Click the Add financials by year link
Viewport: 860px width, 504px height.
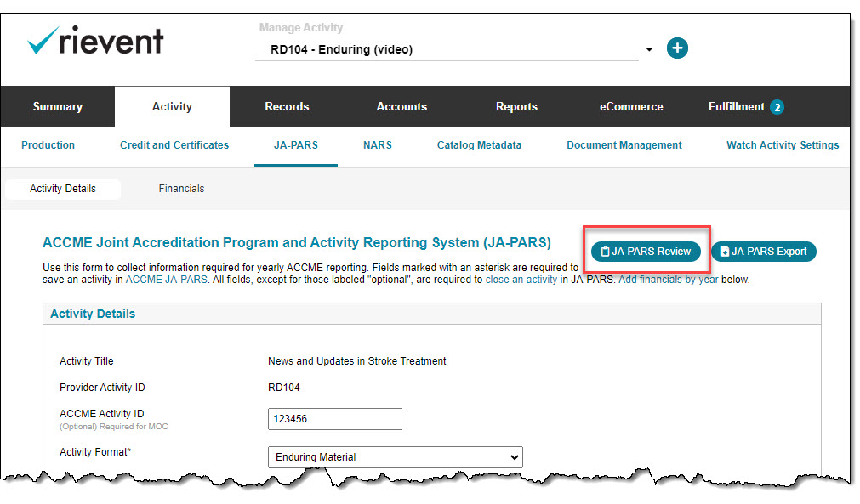click(668, 280)
